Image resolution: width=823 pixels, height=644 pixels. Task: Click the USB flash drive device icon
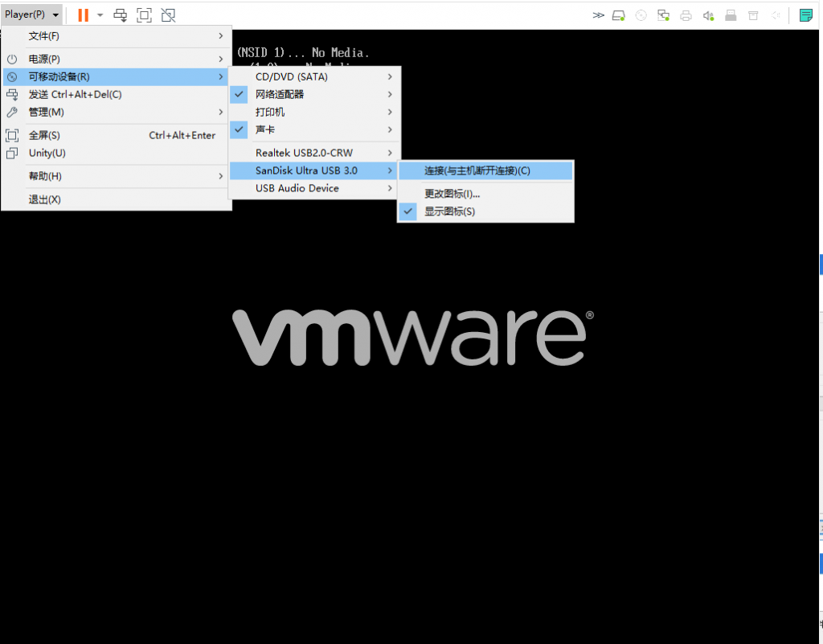click(731, 16)
